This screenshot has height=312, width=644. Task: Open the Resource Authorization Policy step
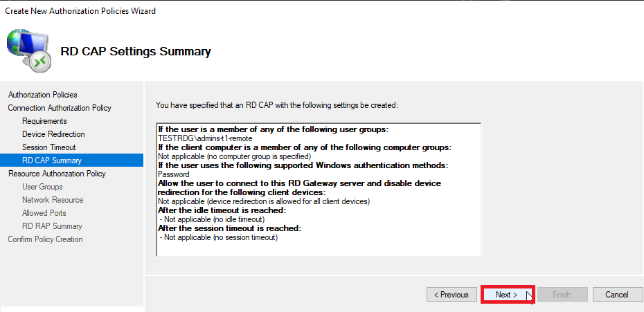coord(57,174)
